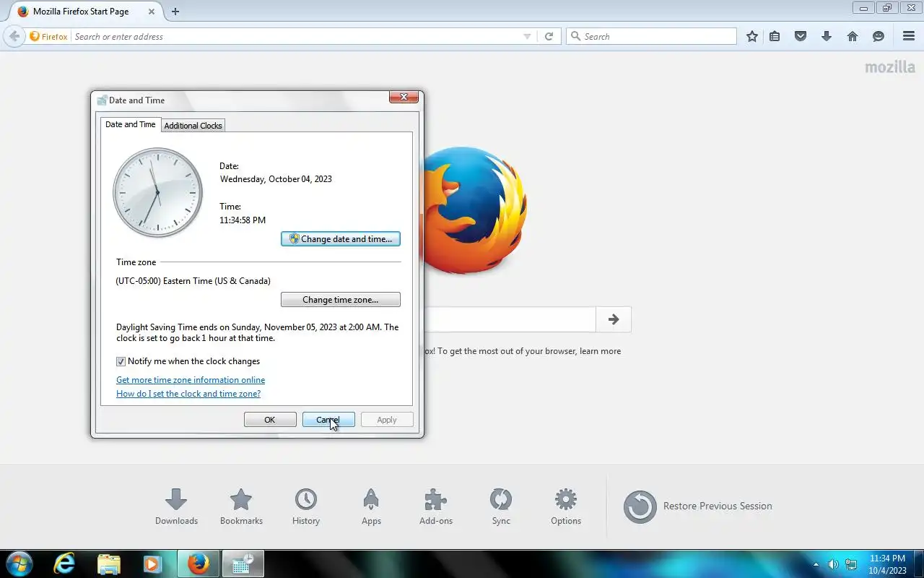Open Firefox Hello chat smiley icon
Viewport: 924px width, 578px height.
pos(879,36)
